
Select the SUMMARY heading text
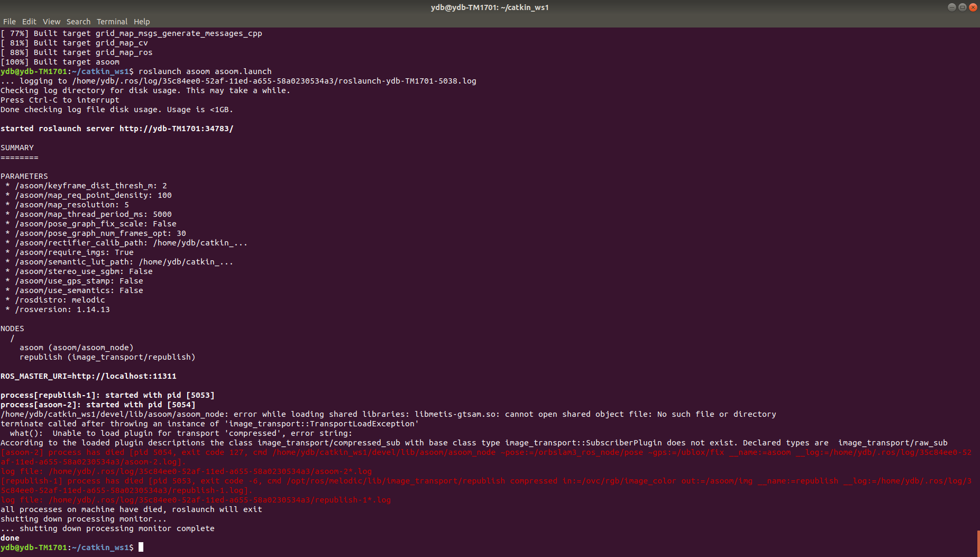tap(16, 147)
